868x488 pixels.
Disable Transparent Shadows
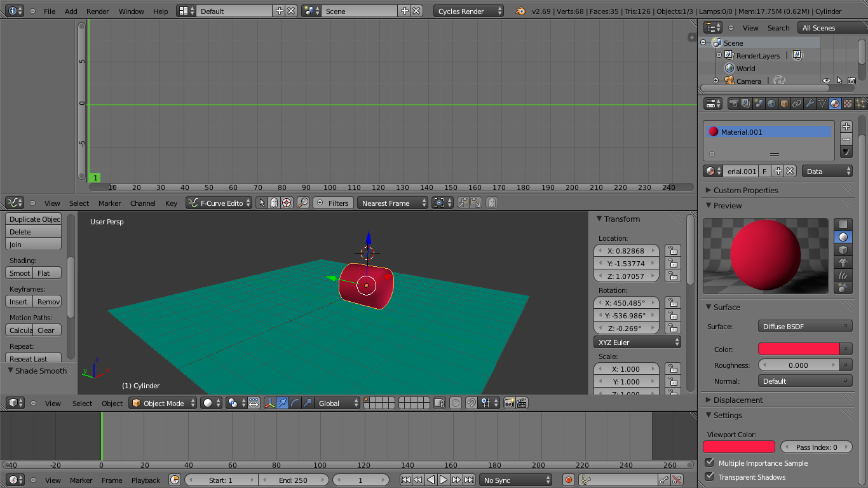pos(710,477)
